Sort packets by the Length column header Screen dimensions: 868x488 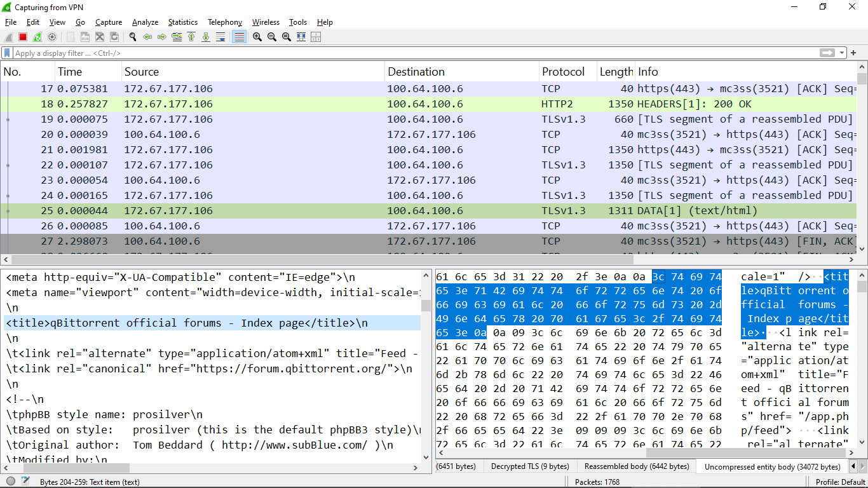[616, 72]
